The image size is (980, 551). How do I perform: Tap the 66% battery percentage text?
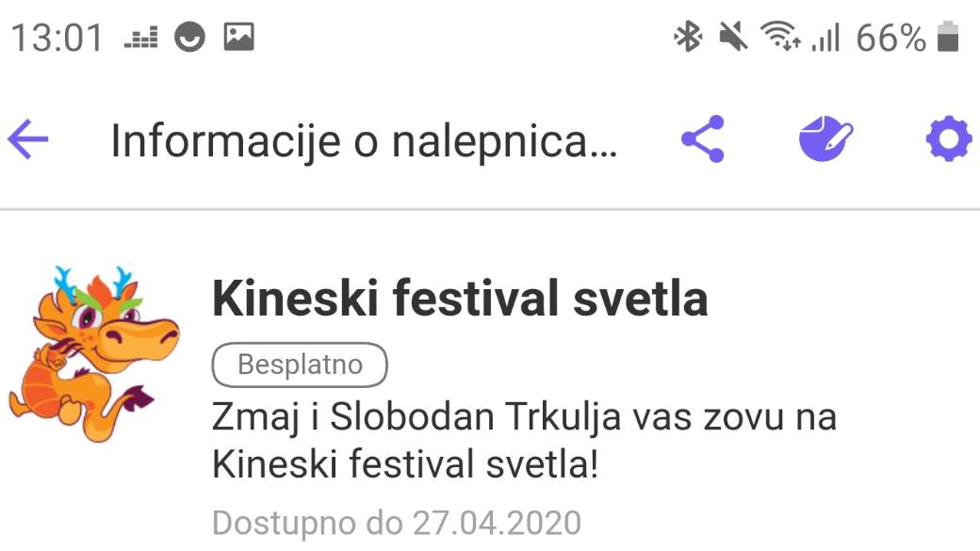[x=890, y=38]
